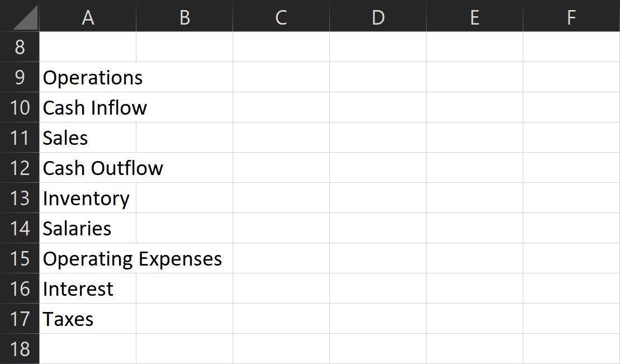The image size is (620, 364).
Task: Select row header 18
Action: click(20, 349)
